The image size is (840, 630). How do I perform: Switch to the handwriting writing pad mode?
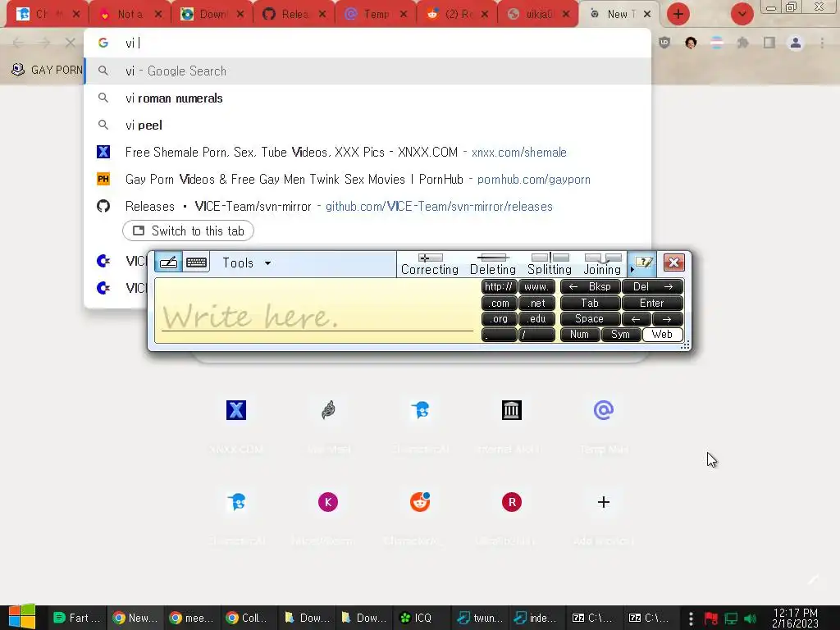tap(168, 262)
